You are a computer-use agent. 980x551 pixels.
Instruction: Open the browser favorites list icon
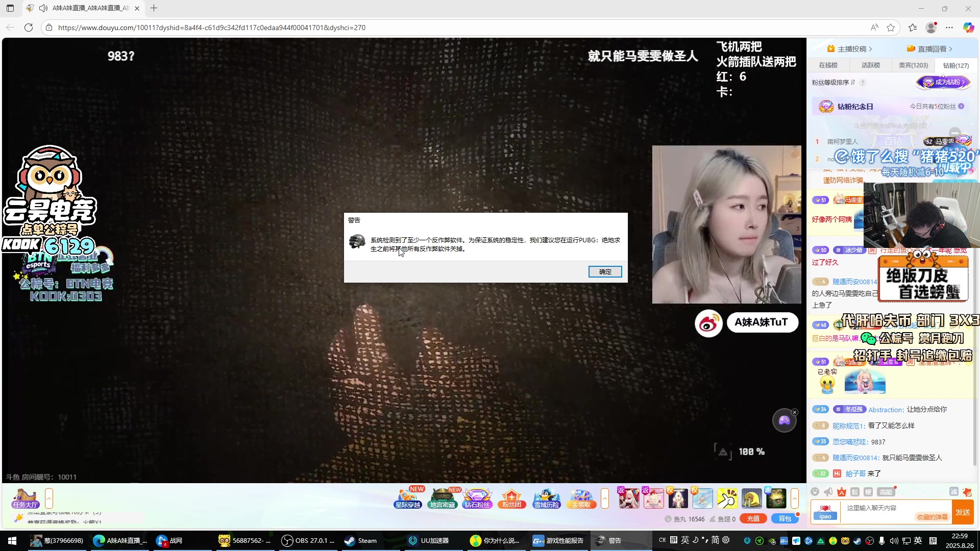(913, 28)
